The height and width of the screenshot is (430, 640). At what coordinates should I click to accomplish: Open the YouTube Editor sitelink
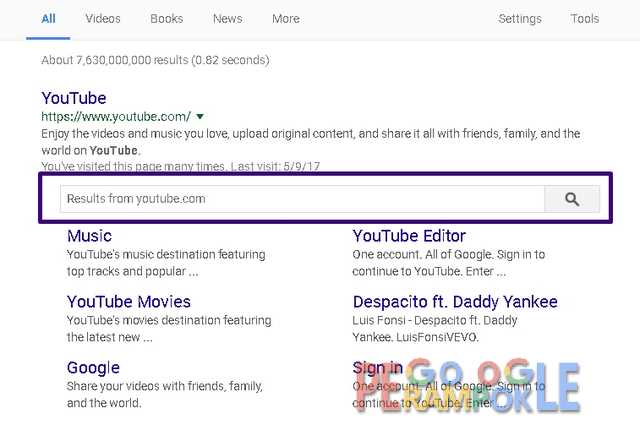(x=409, y=236)
